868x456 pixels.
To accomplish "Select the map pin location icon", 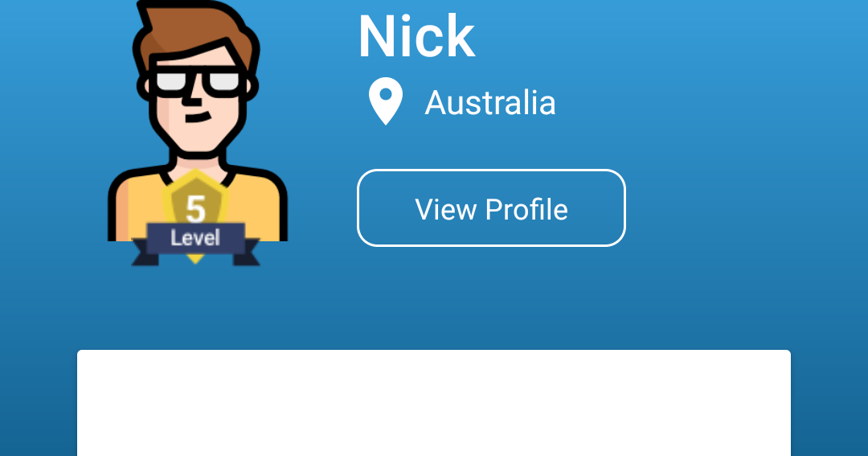I will tap(386, 101).
